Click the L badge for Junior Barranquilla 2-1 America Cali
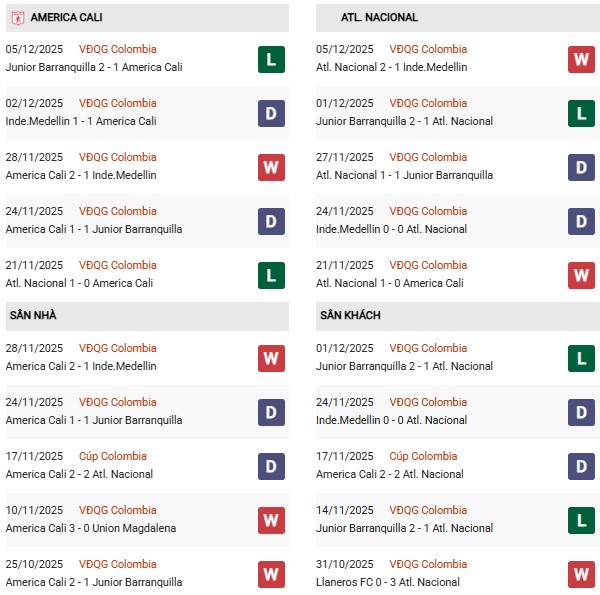This screenshot has height=595, width=600. coord(271,59)
